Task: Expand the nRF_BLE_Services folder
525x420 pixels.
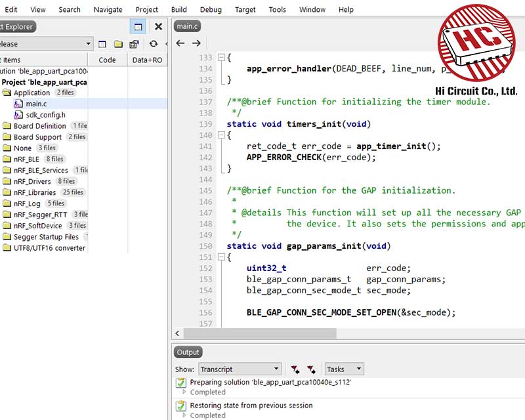Action: [7, 170]
